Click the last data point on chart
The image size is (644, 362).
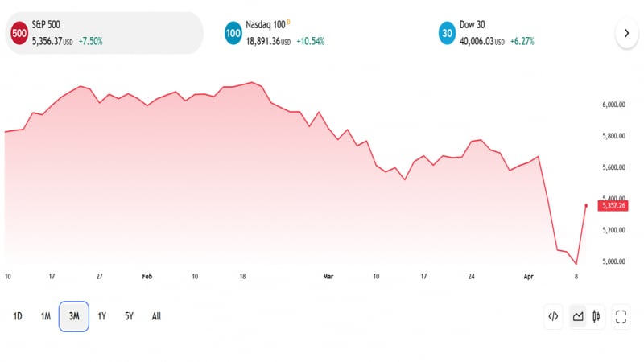point(586,205)
